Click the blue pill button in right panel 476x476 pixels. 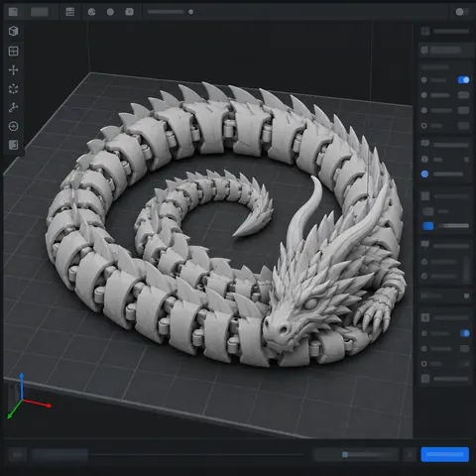(428, 226)
